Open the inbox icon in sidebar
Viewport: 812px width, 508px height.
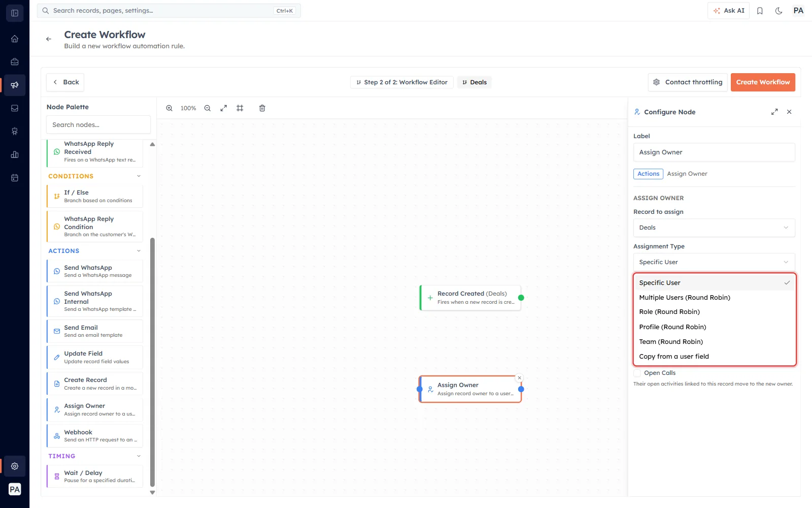[15, 108]
